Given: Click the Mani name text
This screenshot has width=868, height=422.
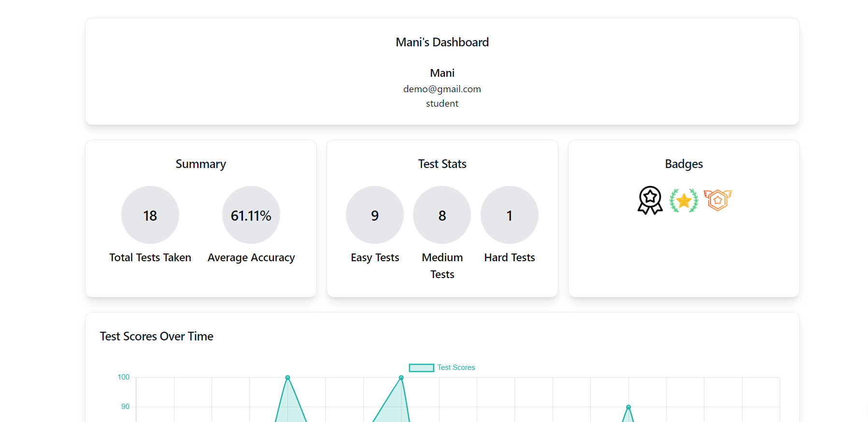Looking at the screenshot, I should 442,73.
